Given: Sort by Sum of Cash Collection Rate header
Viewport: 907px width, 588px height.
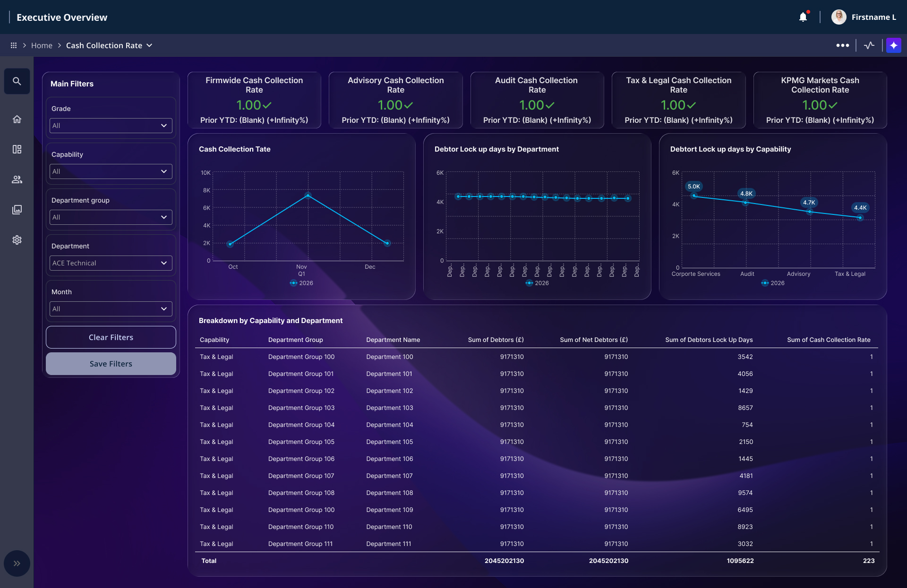Looking at the screenshot, I should pos(829,340).
